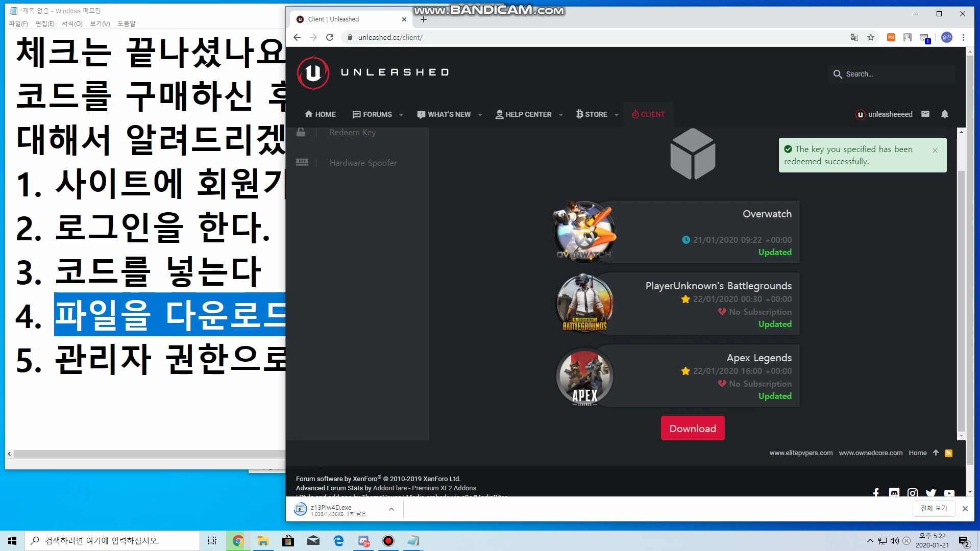Image resolution: width=980 pixels, height=551 pixels.
Task: Click the HOME tab
Action: pos(321,114)
